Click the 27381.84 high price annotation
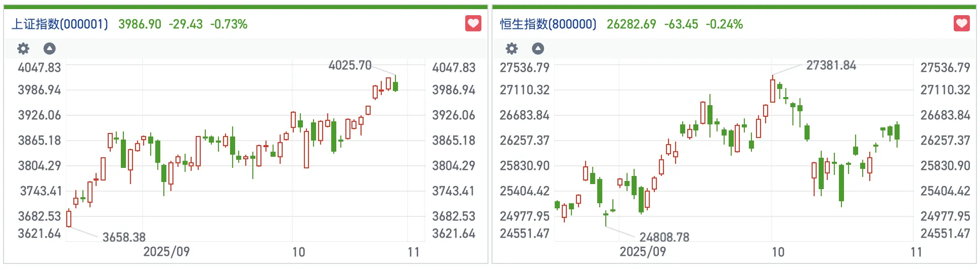Screen dimensions: 980x270 pos(831,65)
